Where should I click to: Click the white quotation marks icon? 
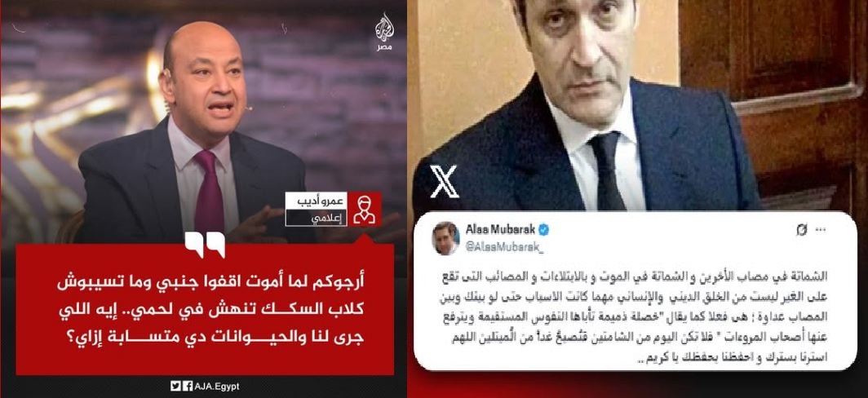pyautogui.click(x=204, y=245)
